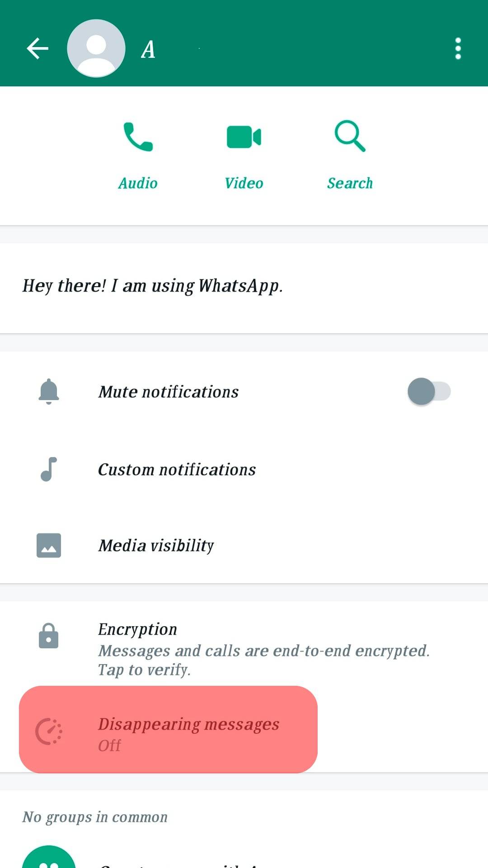Screen dimensions: 488x868
Task: Tap the magnifier Search icon
Action: 350,136
